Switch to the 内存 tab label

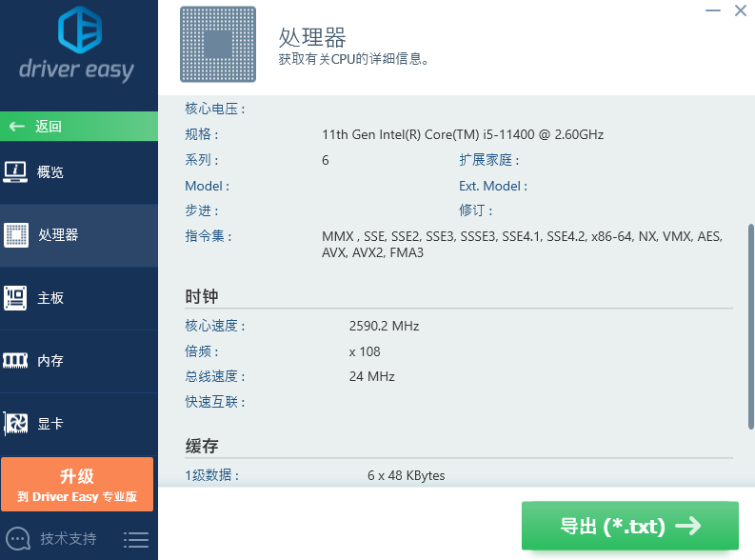click(50, 361)
